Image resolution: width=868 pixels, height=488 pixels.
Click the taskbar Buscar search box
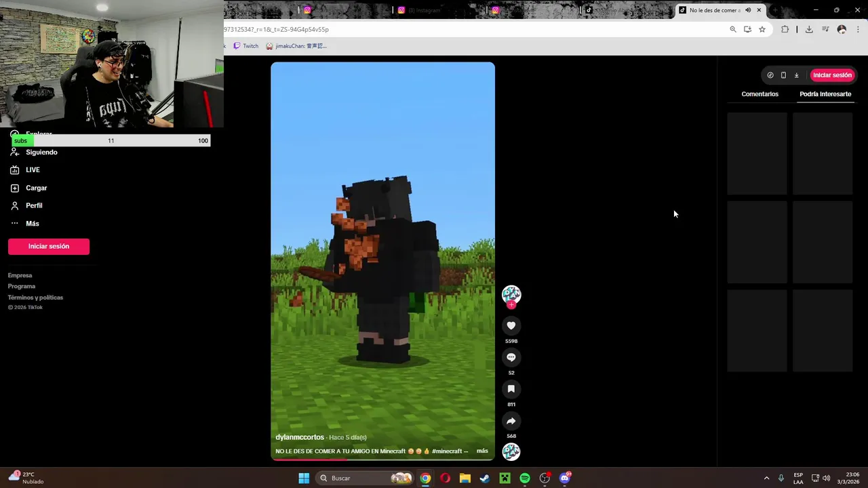[366, 479]
